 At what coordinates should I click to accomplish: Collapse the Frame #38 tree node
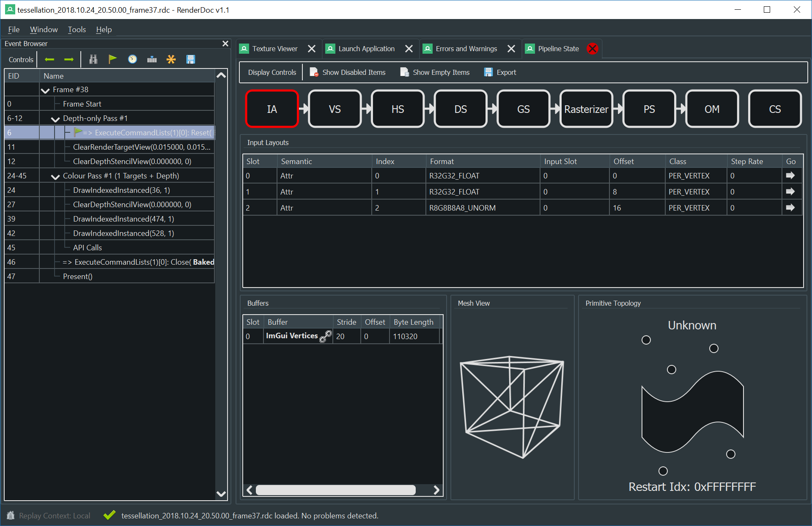click(45, 90)
